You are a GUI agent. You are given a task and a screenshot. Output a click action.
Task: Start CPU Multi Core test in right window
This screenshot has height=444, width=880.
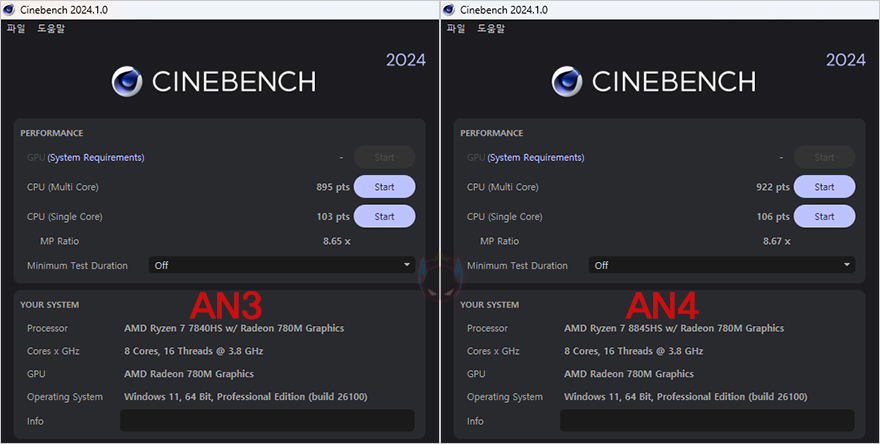[x=824, y=187]
